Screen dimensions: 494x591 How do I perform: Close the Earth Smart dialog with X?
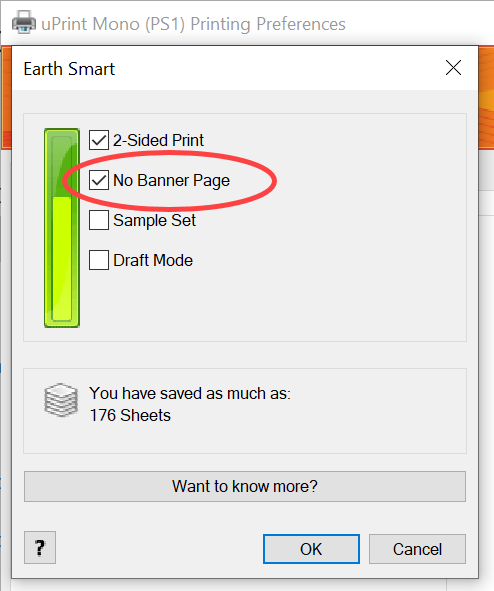pos(453,68)
